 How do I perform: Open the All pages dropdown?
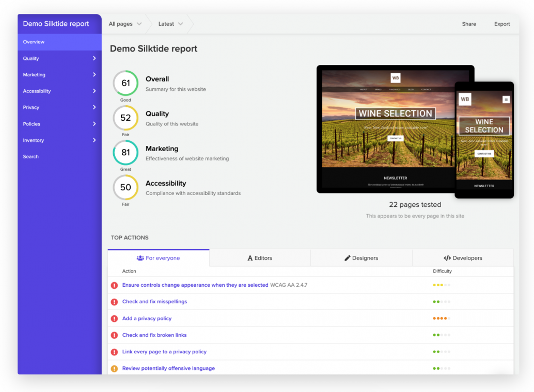point(125,24)
